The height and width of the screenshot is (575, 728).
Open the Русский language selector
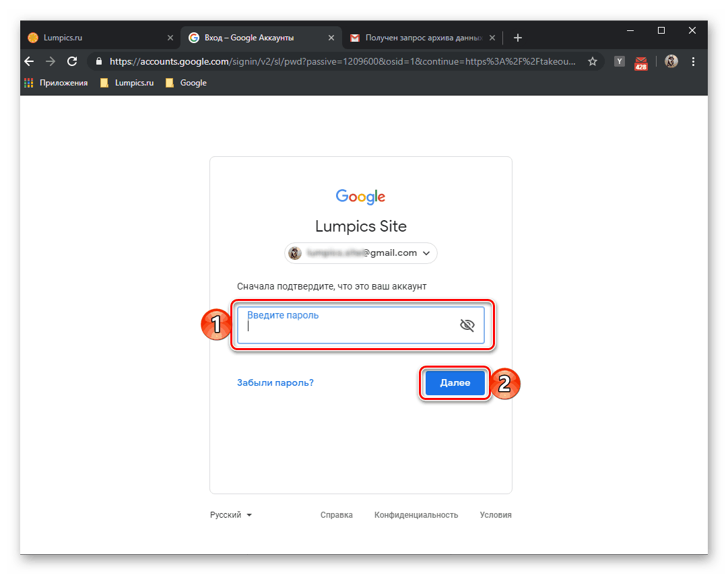click(x=230, y=514)
